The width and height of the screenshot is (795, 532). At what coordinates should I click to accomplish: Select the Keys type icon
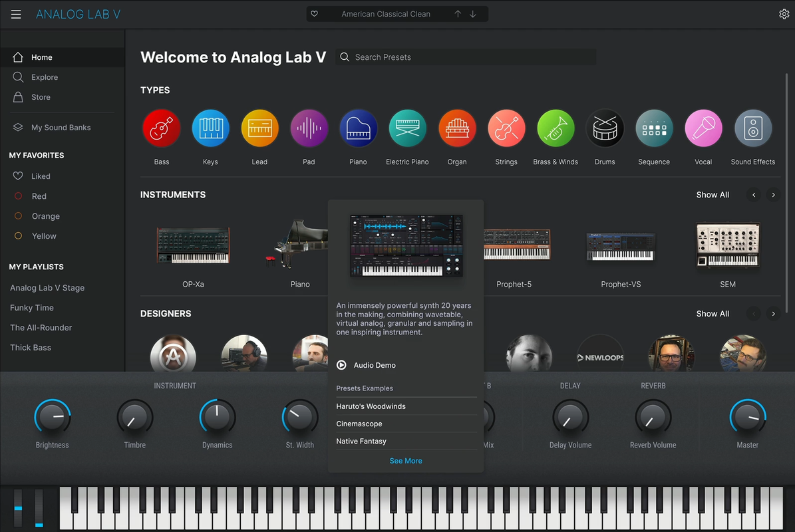click(210, 128)
